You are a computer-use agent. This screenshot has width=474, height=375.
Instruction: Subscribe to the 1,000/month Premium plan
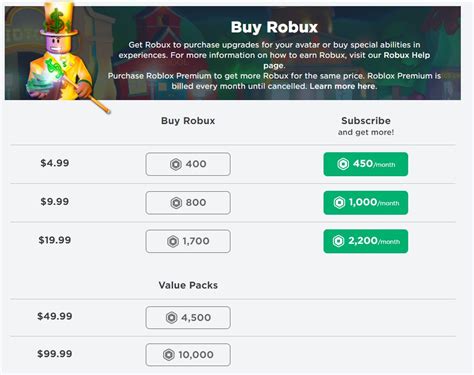[x=366, y=203]
